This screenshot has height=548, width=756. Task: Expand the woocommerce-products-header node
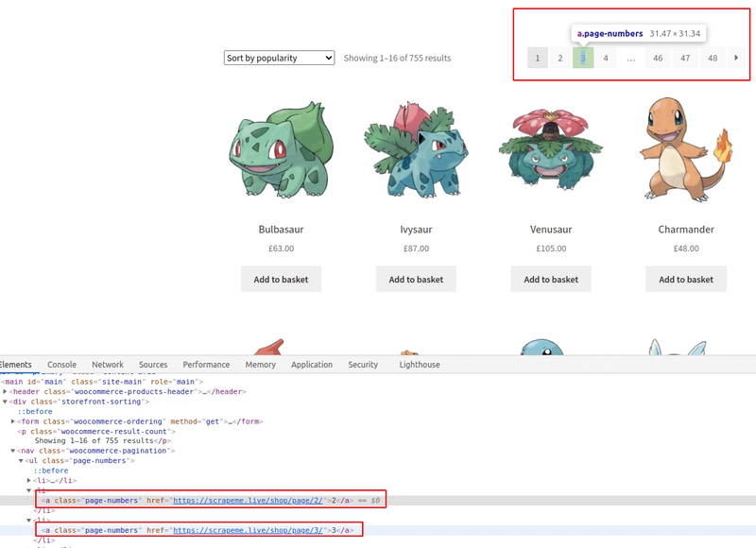(x=5, y=391)
